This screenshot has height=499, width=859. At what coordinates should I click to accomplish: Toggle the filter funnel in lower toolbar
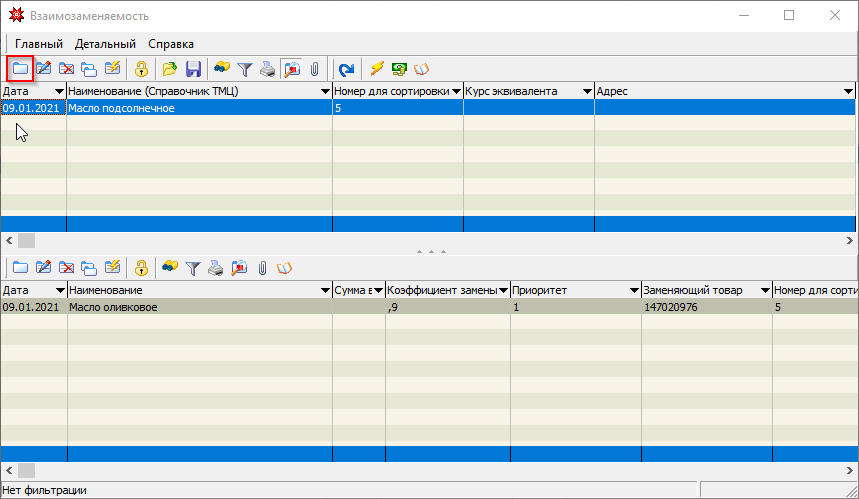tap(193, 267)
